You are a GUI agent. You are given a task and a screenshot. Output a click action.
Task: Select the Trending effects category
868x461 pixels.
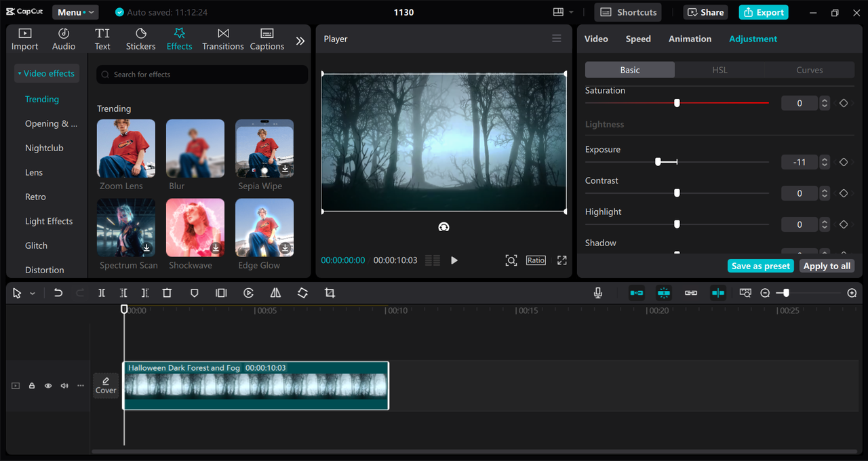(42, 99)
